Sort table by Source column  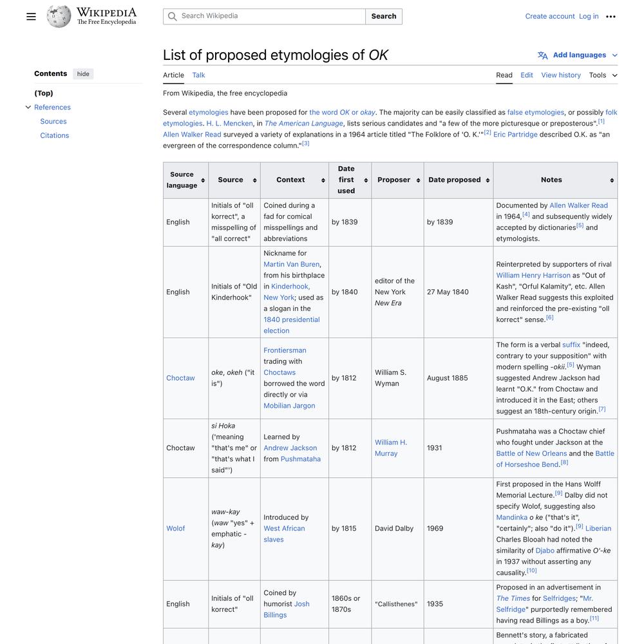tap(254, 180)
